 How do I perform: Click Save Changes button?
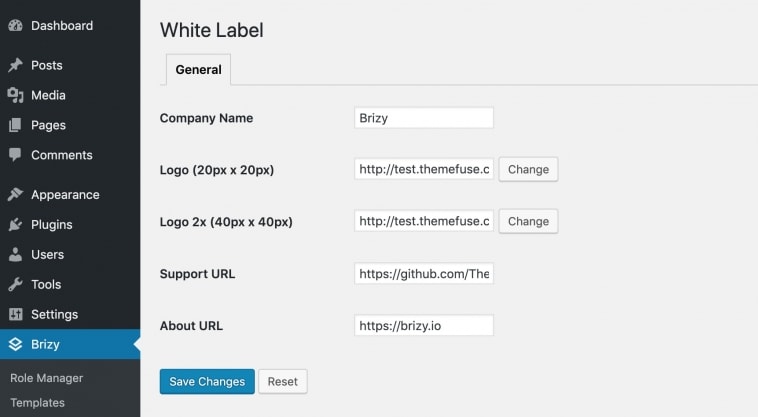207,381
